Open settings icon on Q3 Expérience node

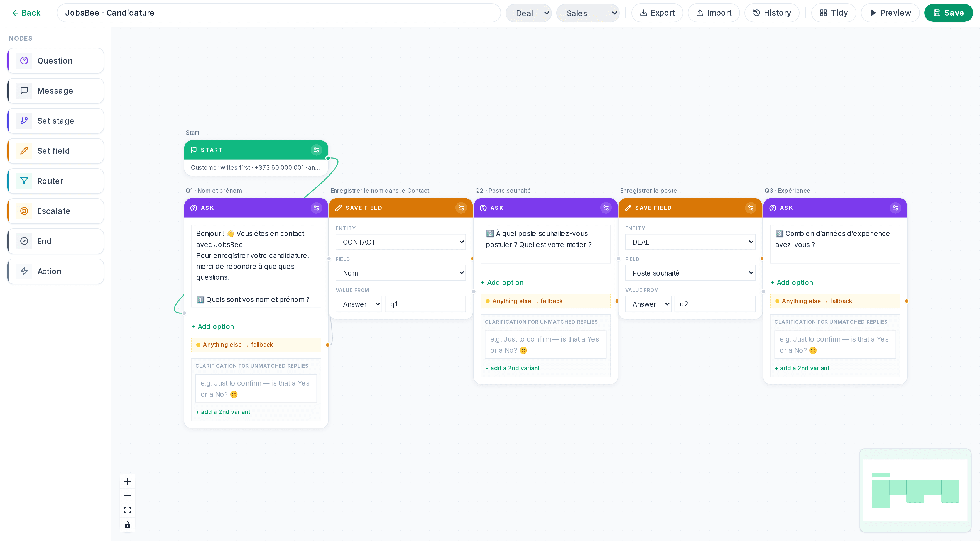click(x=896, y=208)
